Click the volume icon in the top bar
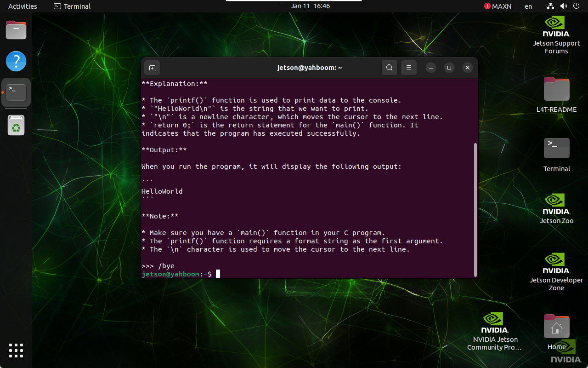 coord(564,6)
